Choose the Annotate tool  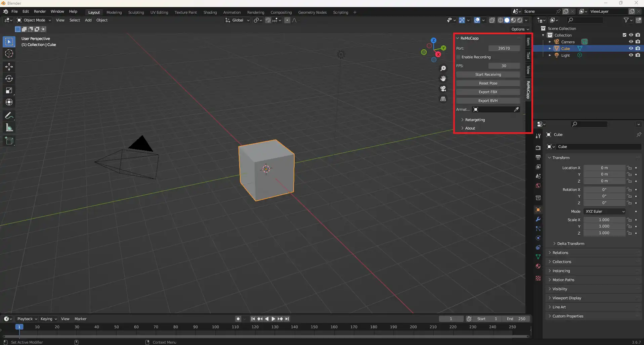click(9, 116)
